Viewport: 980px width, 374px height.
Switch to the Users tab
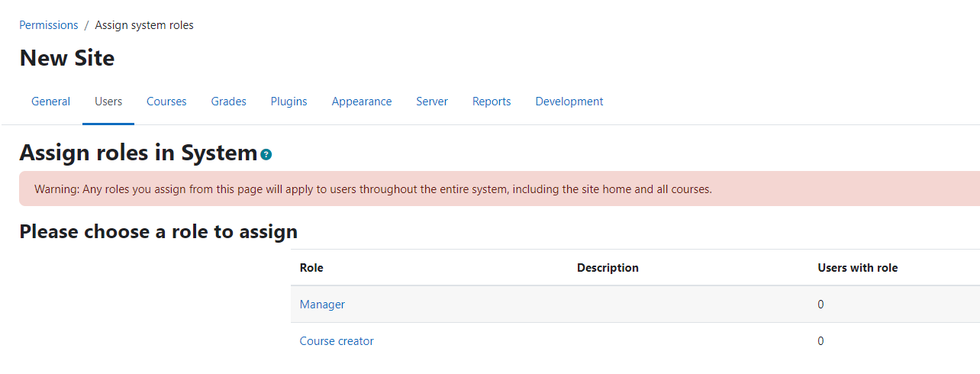pyautogui.click(x=108, y=102)
